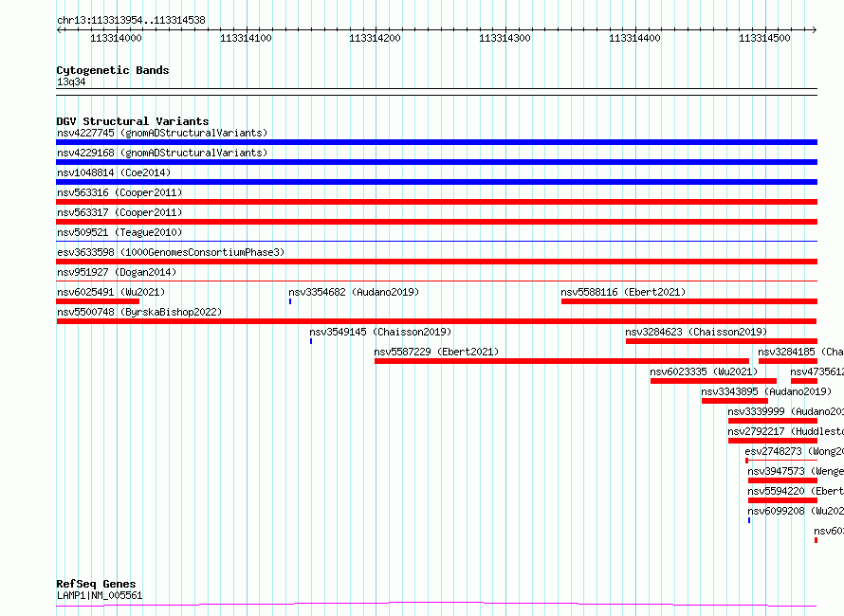
Task: Select the nsv6023335 (Wu2021) label
Action: (704, 371)
